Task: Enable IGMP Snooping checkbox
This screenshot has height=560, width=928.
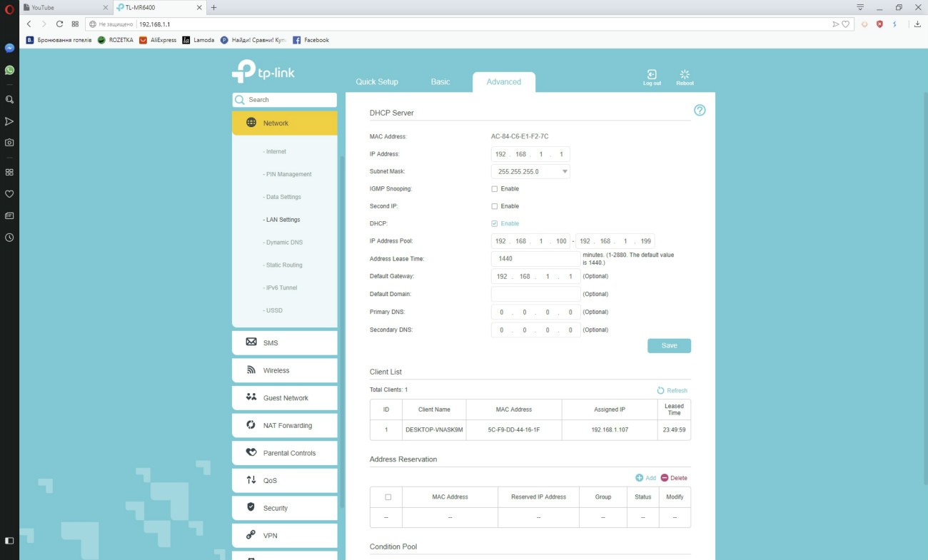Action: (495, 189)
